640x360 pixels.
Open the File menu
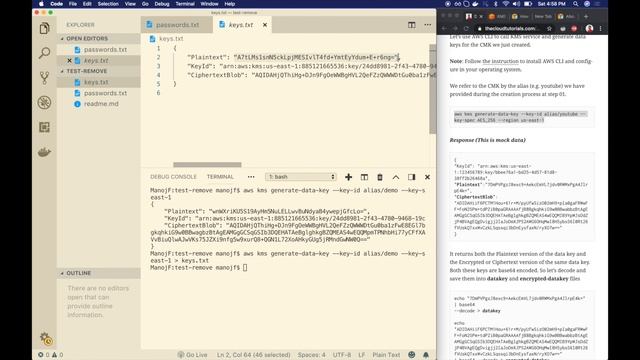click(x=73, y=4)
